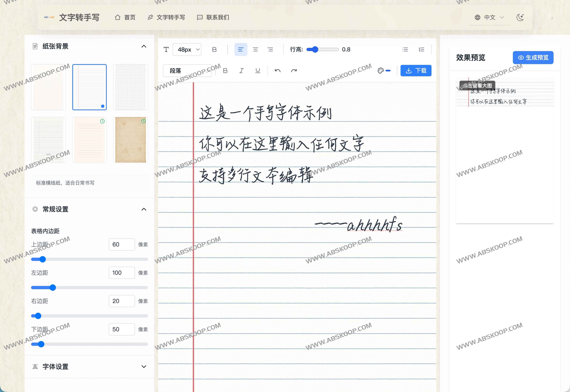Select left text alignment
570x392 pixels.
click(241, 50)
